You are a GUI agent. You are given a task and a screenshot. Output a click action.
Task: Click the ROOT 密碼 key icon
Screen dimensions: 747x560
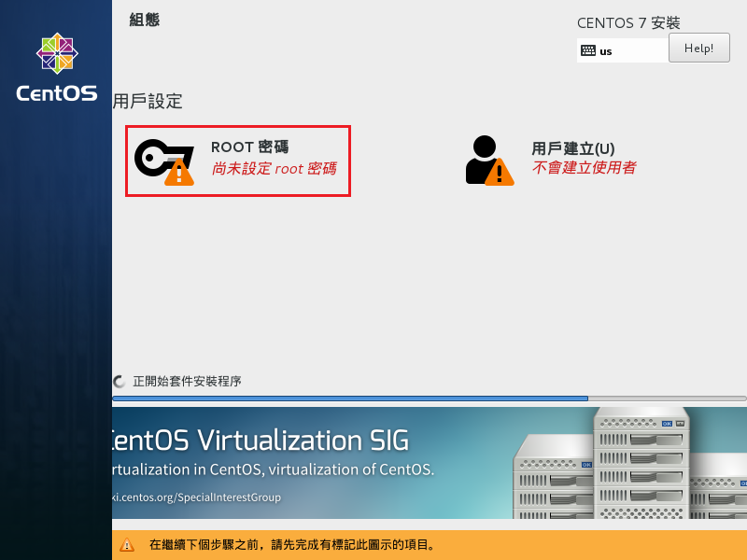164,161
